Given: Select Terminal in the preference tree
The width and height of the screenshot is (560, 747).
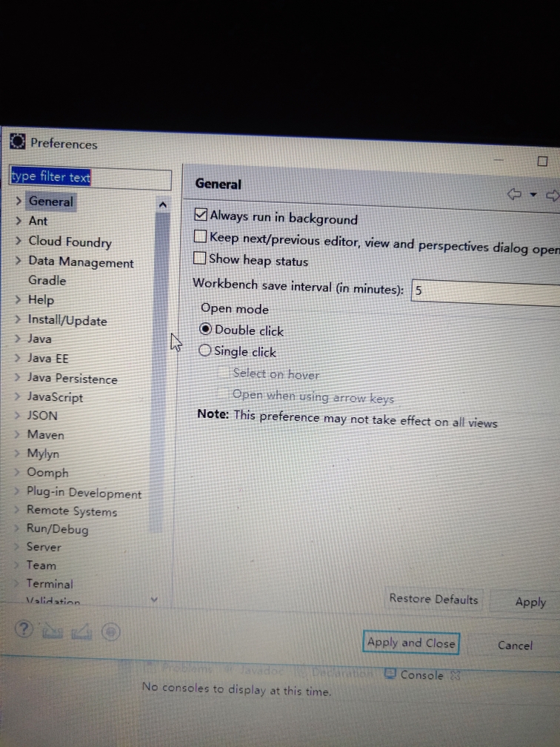Looking at the screenshot, I should point(50,584).
